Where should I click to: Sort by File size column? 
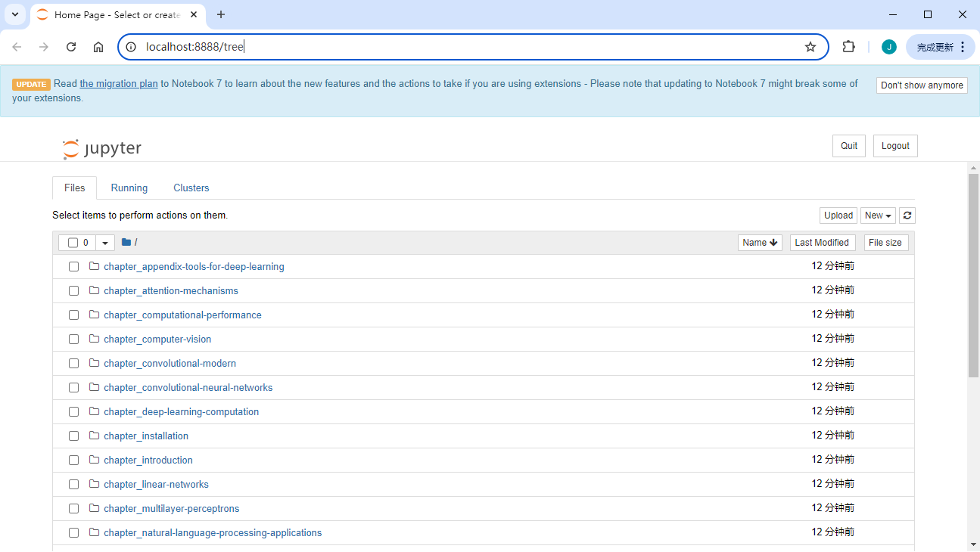coord(885,243)
